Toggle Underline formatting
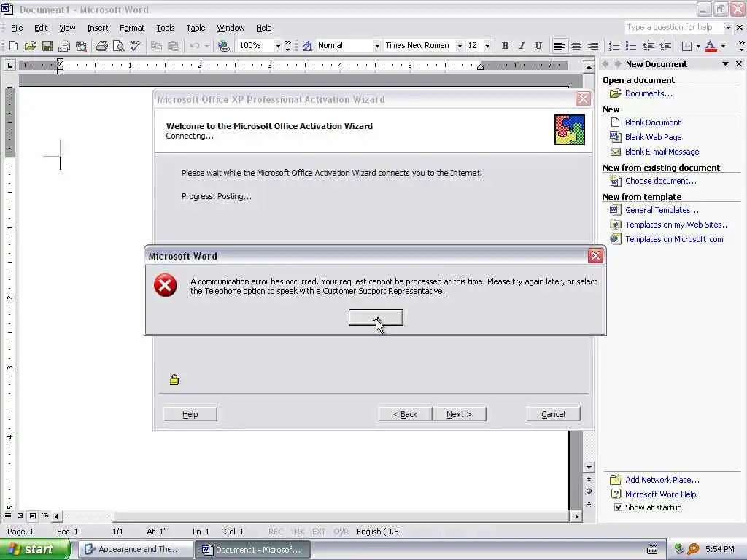 [x=538, y=46]
